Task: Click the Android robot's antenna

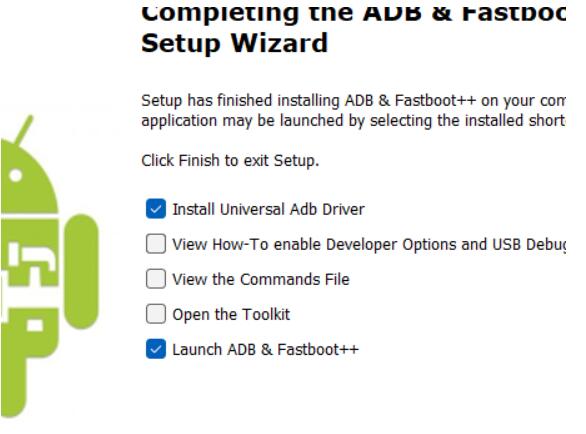Action: 24,130
